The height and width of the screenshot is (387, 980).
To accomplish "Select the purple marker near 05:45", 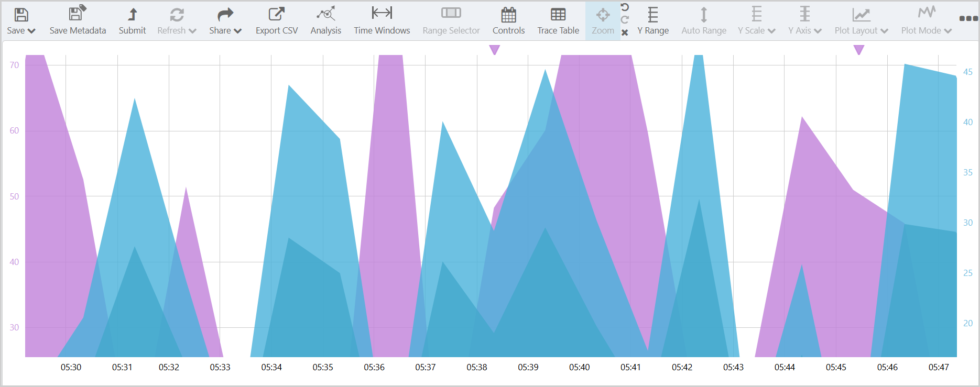I will 858,50.
